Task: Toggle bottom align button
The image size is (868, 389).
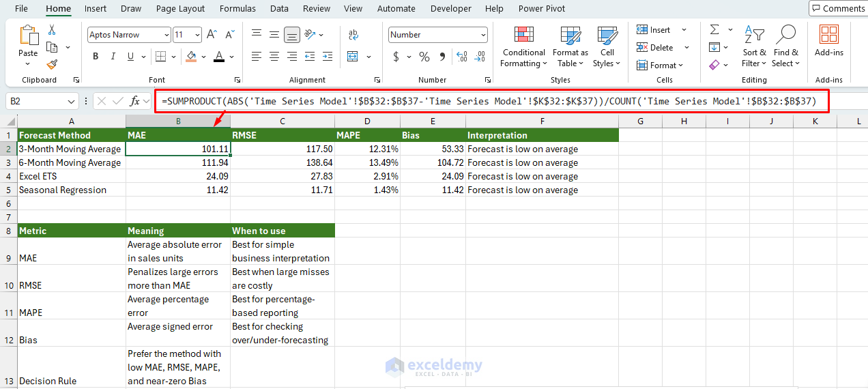Action: [292, 35]
